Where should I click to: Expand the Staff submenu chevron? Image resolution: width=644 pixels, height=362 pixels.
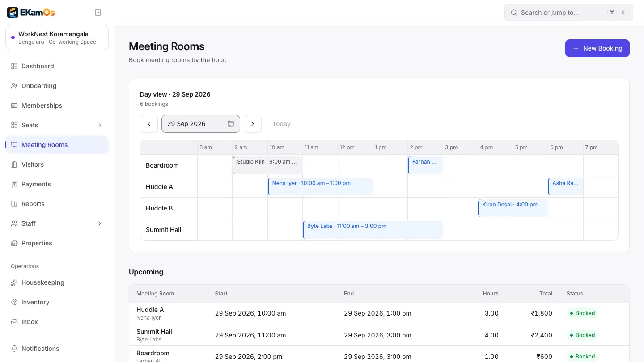tap(100, 223)
